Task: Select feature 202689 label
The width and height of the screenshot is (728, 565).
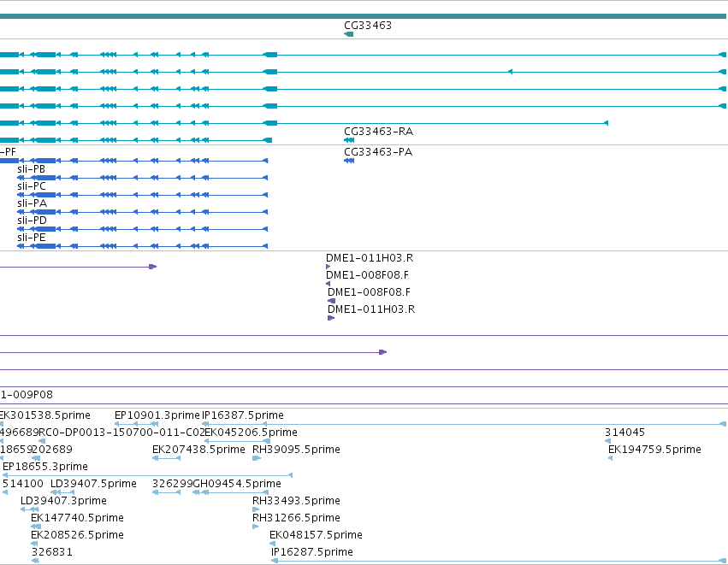Action: click(x=52, y=450)
